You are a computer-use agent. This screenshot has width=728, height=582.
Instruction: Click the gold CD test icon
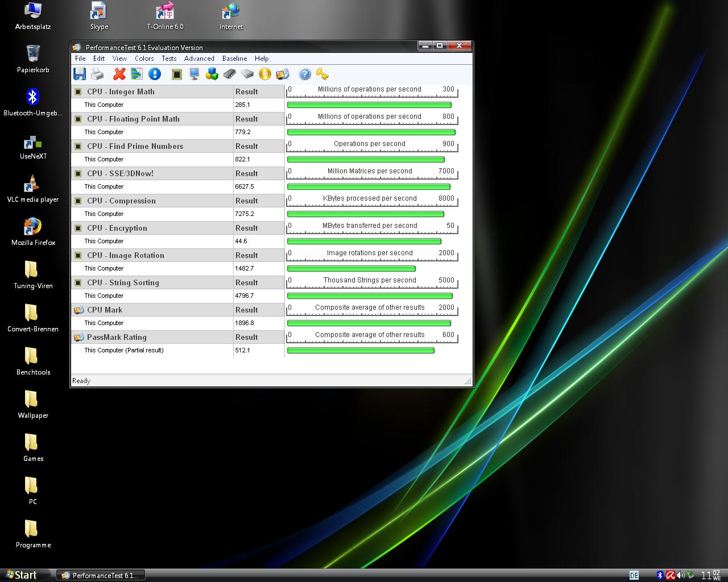pyautogui.click(x=264, y=74)
